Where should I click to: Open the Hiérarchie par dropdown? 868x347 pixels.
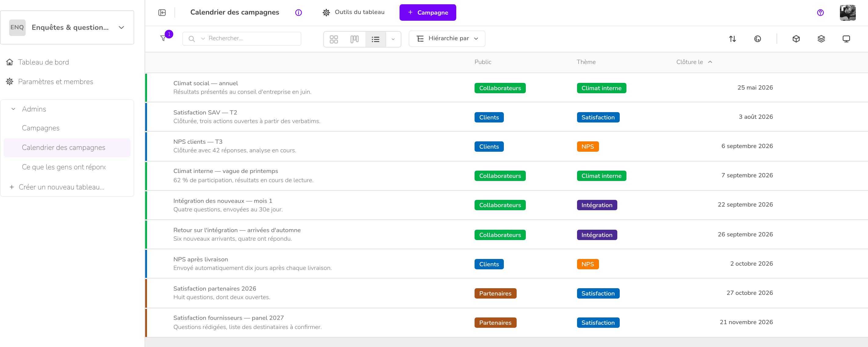coord(447,39)
